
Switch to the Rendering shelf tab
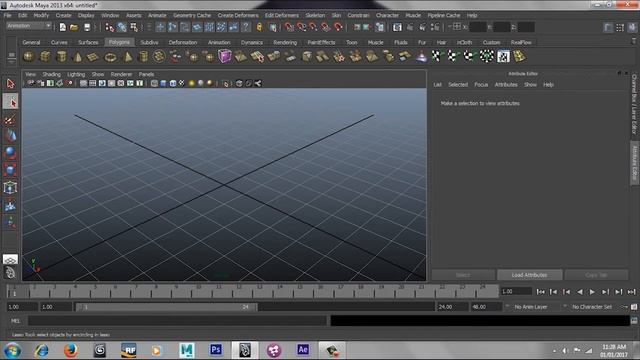[285, 42]
